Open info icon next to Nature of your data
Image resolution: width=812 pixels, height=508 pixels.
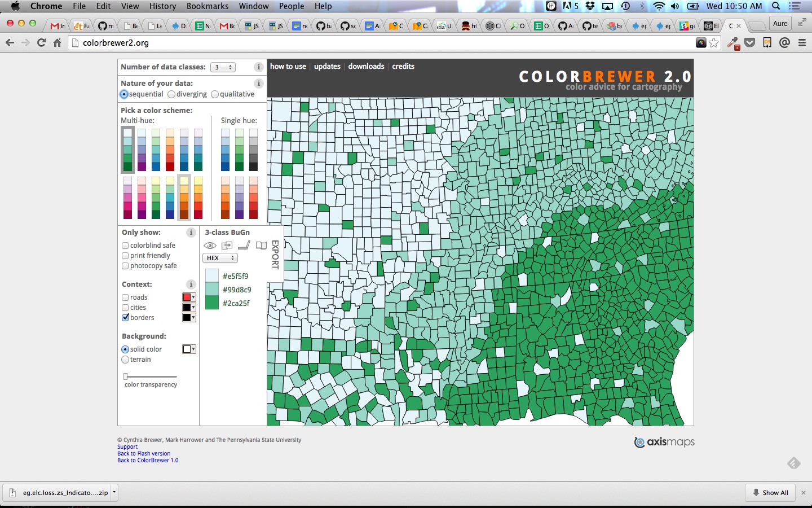[x=259, y=84]
